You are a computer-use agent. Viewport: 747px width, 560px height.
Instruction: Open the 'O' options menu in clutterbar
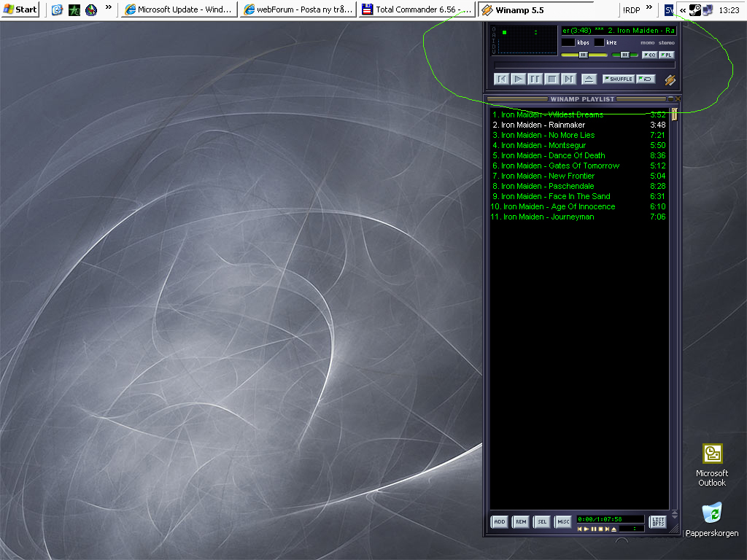494,29
